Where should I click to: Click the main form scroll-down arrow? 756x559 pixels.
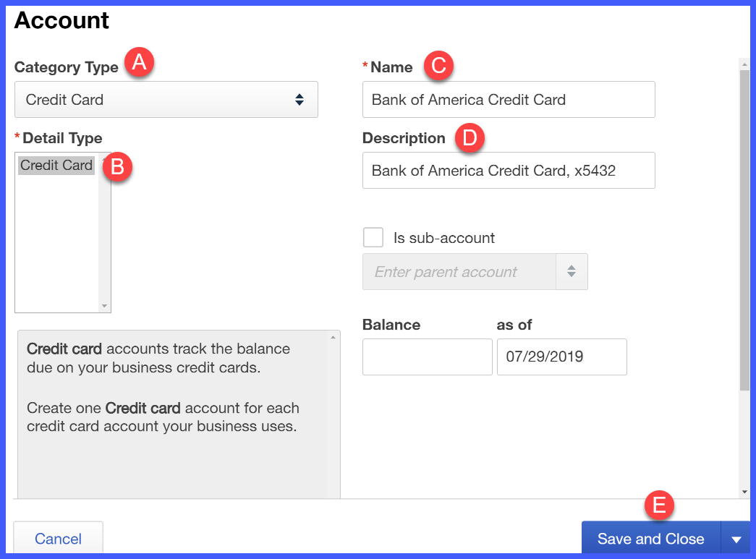pos(745,492)
